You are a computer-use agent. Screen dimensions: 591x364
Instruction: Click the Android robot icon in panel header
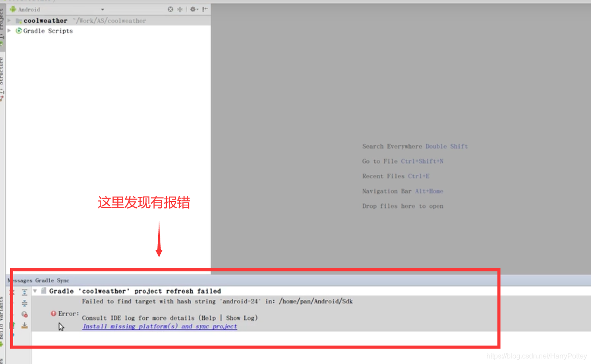(x=13, y=9)
